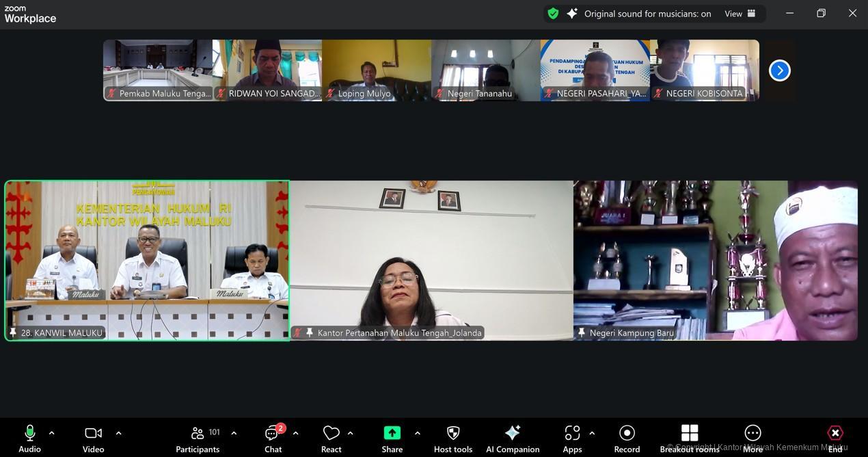The width and height of the screenshot is (868, 457).
Task: Launch the AI Companion
Action: (512, 439)
